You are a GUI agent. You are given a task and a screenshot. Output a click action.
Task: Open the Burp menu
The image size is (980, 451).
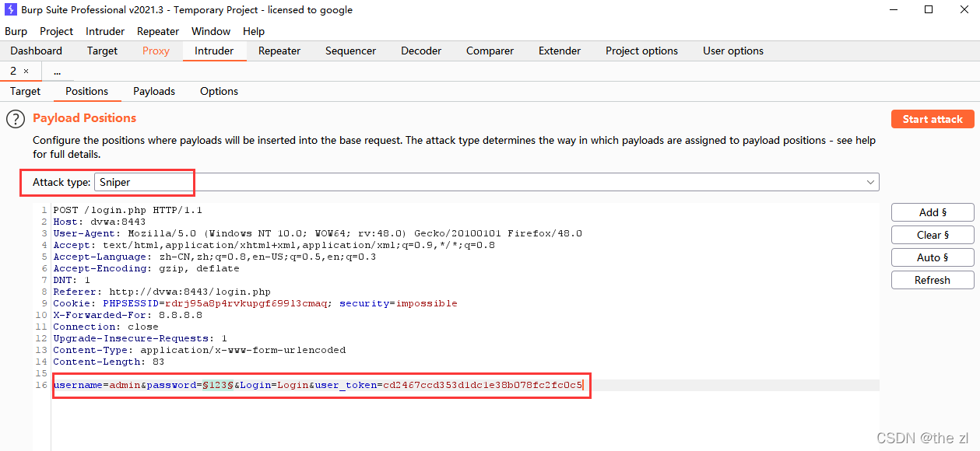(16, 31)
